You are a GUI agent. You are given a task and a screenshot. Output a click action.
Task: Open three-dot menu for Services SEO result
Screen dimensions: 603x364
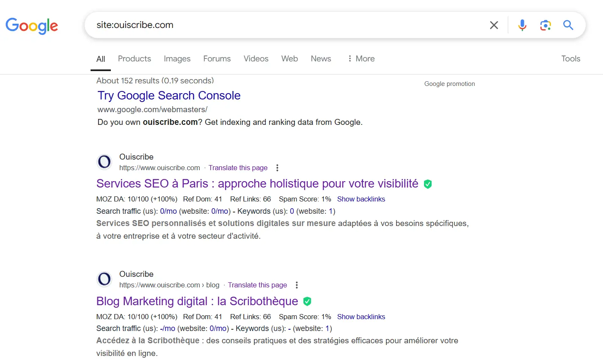pos(277,168)
